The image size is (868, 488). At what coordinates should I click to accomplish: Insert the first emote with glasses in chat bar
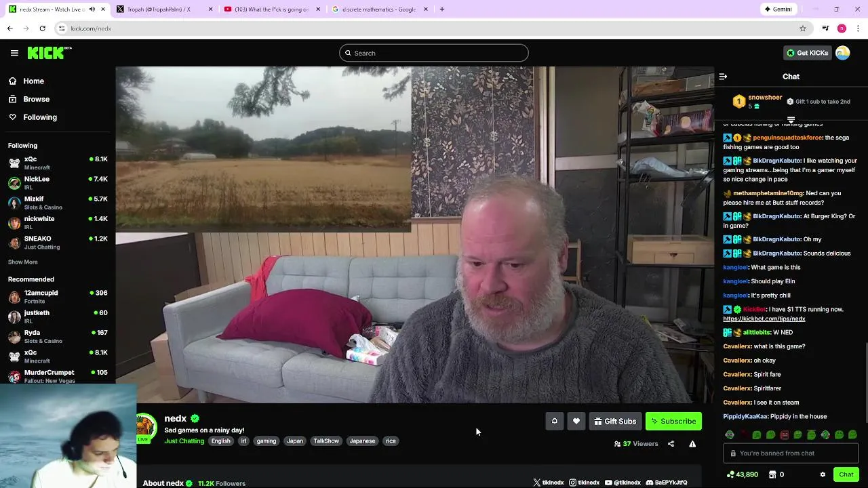click(730, 435)
